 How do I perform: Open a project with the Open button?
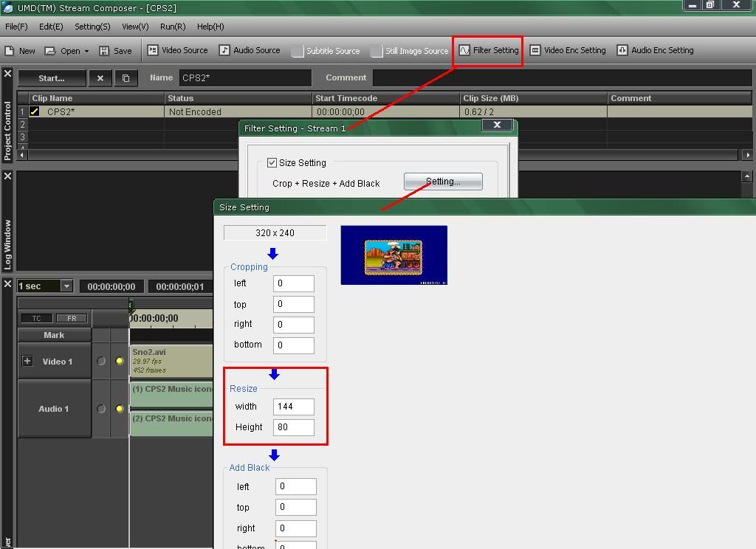62,51
